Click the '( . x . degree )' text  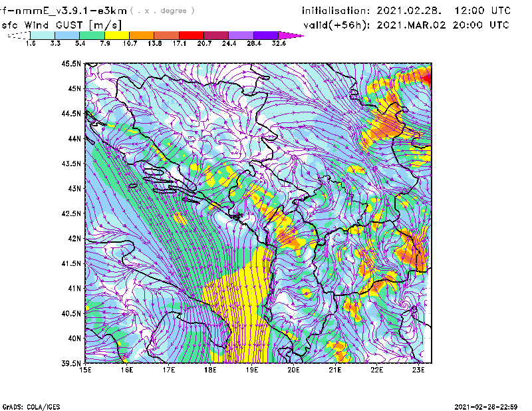(162, 11)
